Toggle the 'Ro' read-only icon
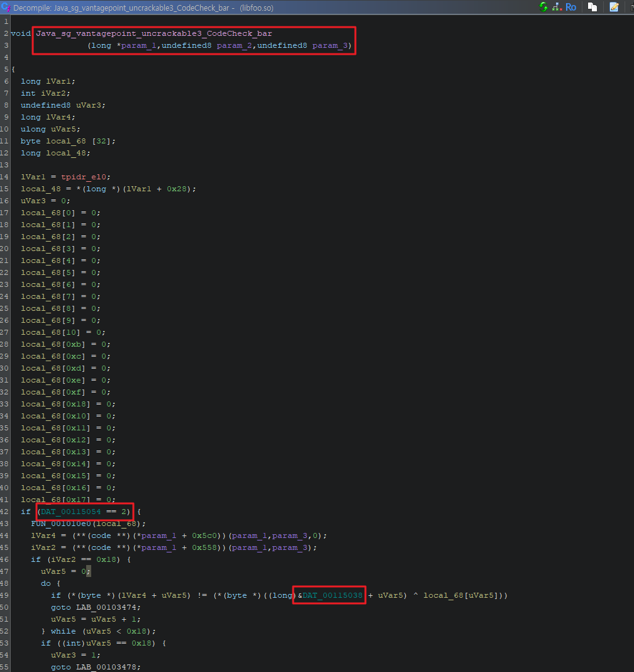Image resolution: width=634 pixels, height=672 pixels. [x=570, y=8]
